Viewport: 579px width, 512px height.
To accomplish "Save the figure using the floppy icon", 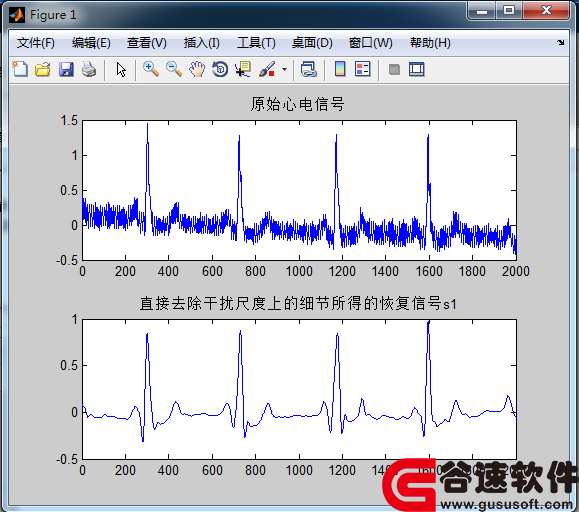I will click(x=66, y=69).
